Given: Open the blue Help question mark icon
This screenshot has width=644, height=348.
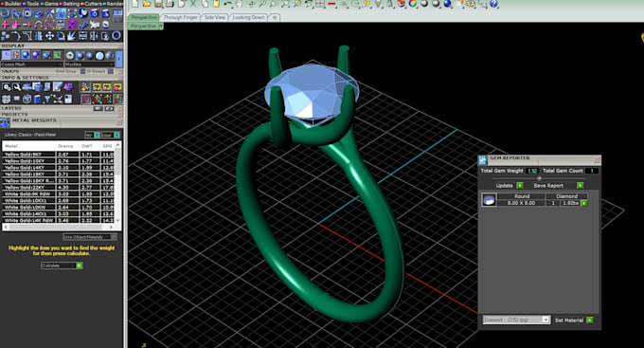Looking at the screenshot, I should point(494,4).
